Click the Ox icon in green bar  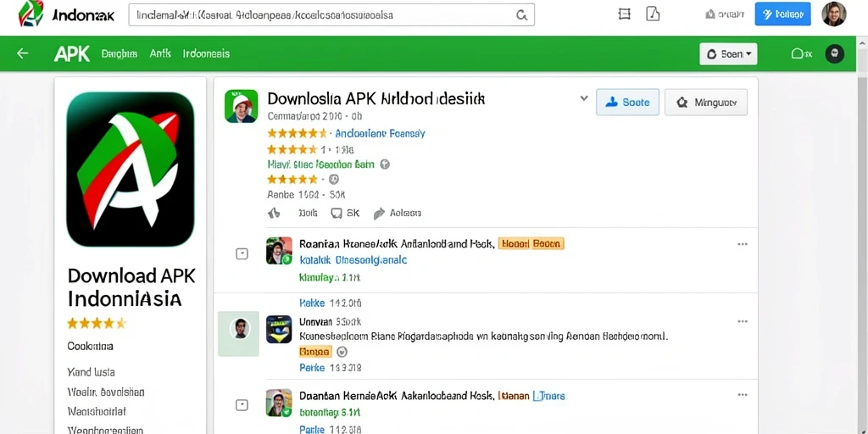(x=802, y=53)
